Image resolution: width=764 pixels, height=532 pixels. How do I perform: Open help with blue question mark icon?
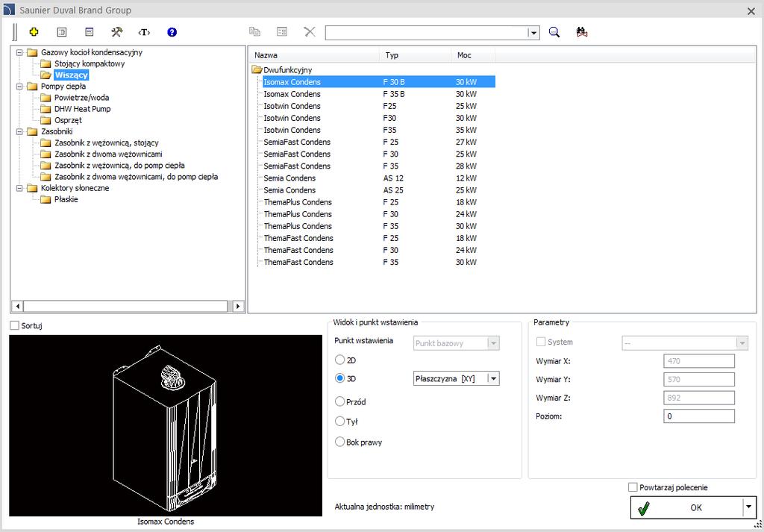172,32
